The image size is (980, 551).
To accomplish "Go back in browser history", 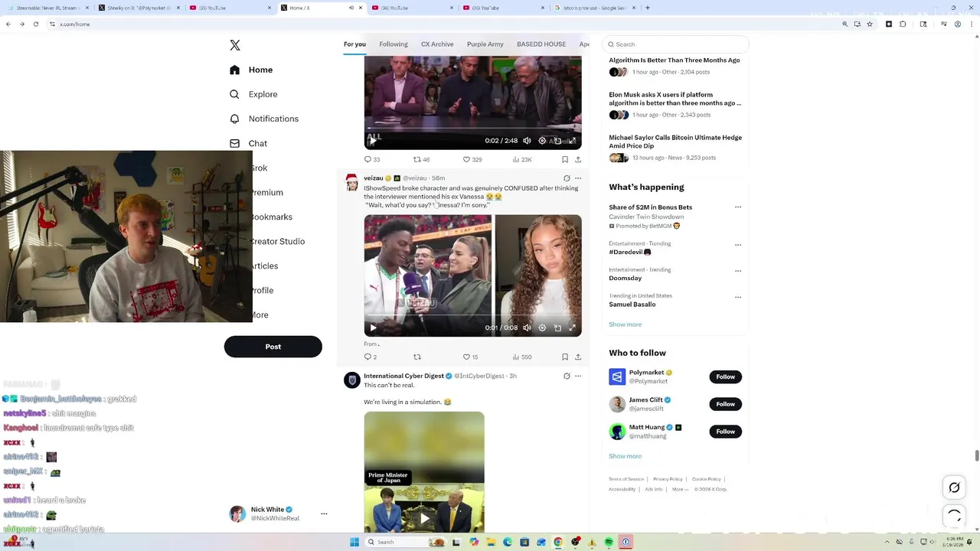I will 8,24.
